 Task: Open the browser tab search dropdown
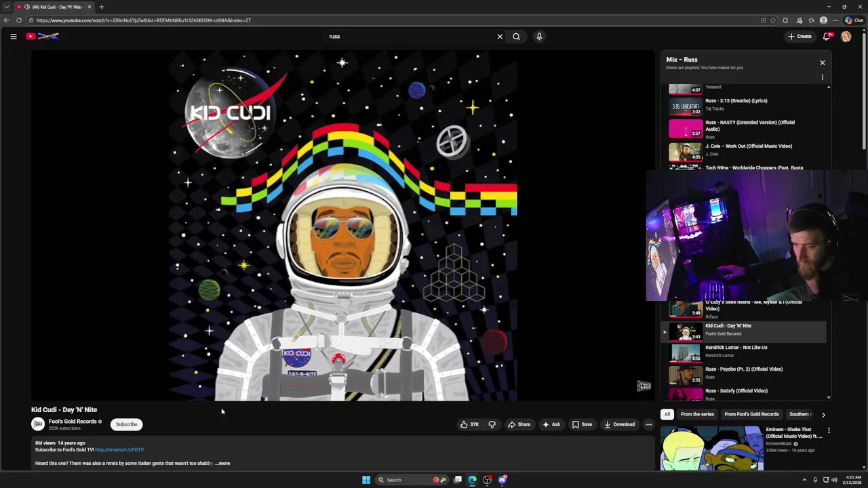pos(6,7)
